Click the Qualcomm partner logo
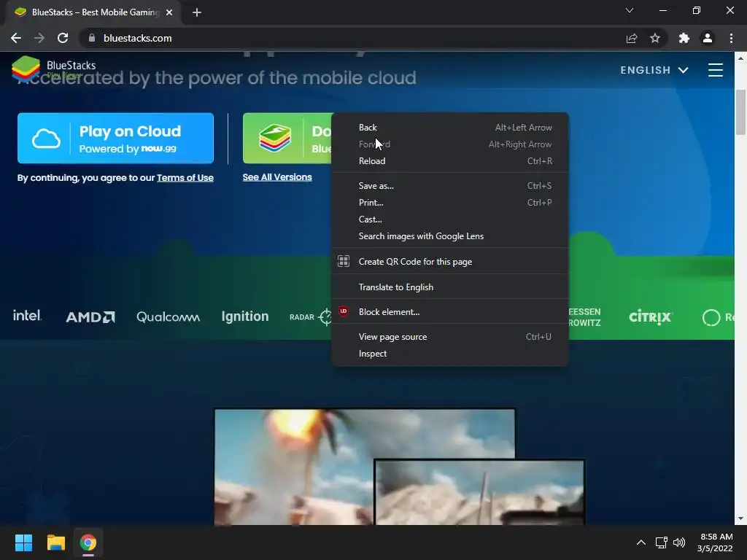 169,316
